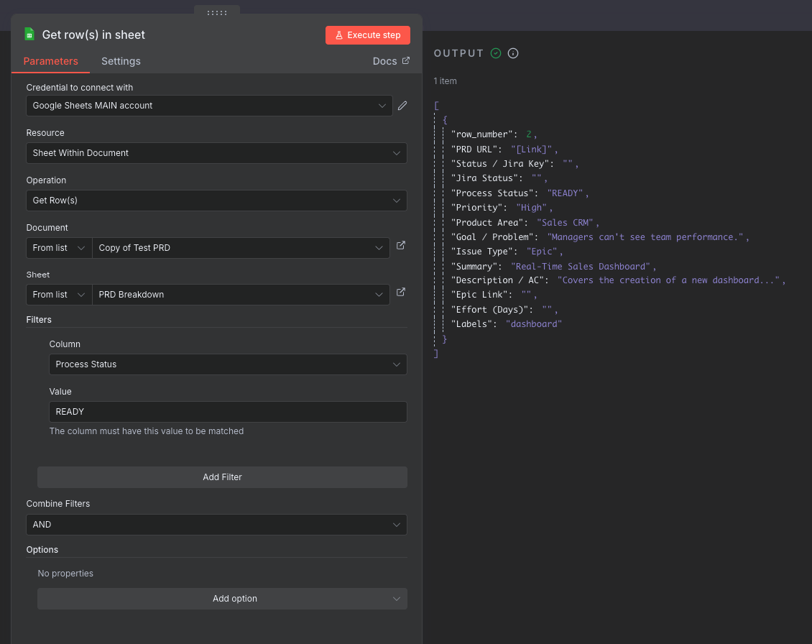The height and width of the screenshot is (644, 812).
Task: Expand the Resource dropdown
Action: tap(216, 153)
